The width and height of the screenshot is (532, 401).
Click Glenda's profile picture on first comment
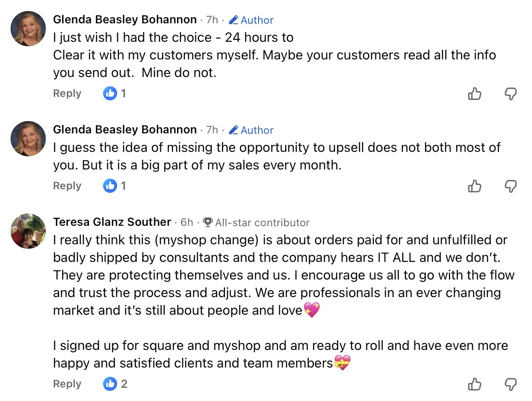(x=28, y=29)
